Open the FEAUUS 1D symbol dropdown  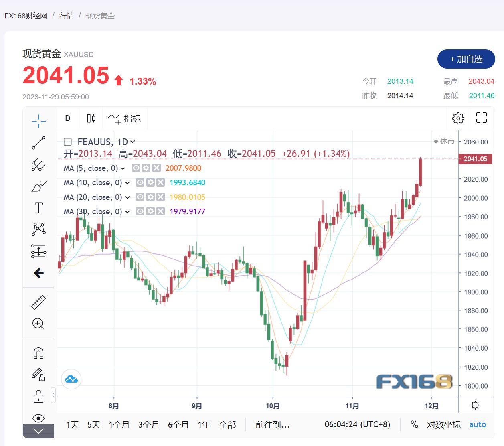point(133,142)
